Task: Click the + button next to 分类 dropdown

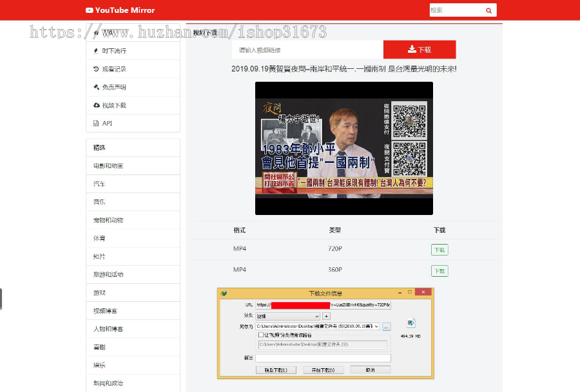Action: point(327,316)
